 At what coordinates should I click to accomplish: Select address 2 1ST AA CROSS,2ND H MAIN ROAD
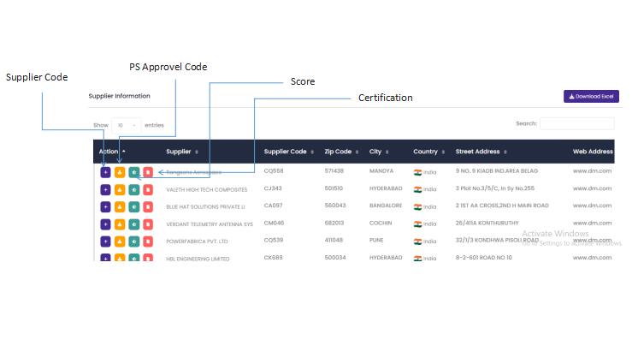coord(502,206)
